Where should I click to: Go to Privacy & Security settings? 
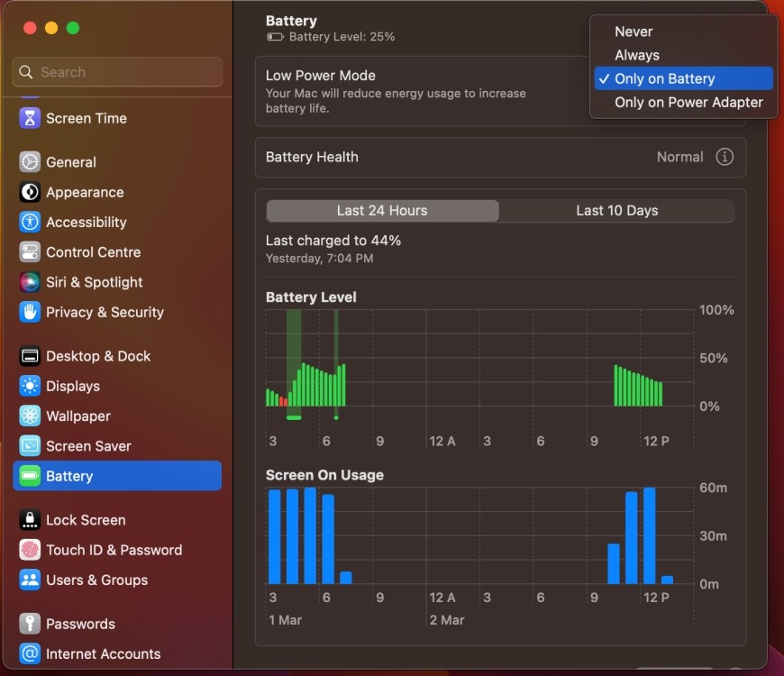point(117,312)
